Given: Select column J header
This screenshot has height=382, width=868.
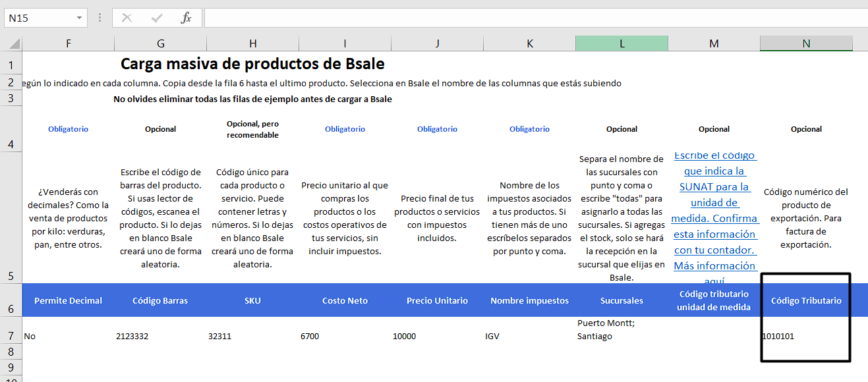Looking at the screenshot, I should point(437,43).
